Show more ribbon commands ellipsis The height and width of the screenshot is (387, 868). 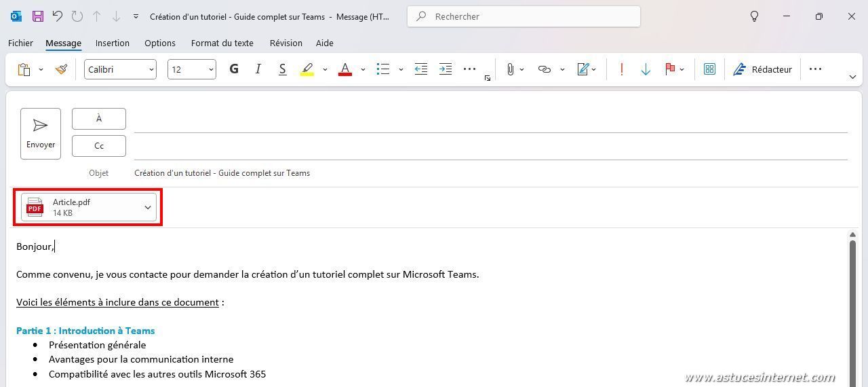coord(815,69)
